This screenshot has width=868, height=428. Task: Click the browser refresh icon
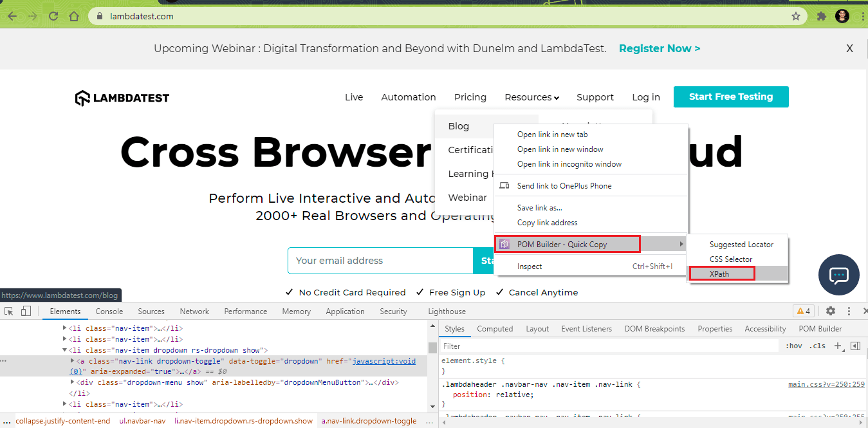53,16
